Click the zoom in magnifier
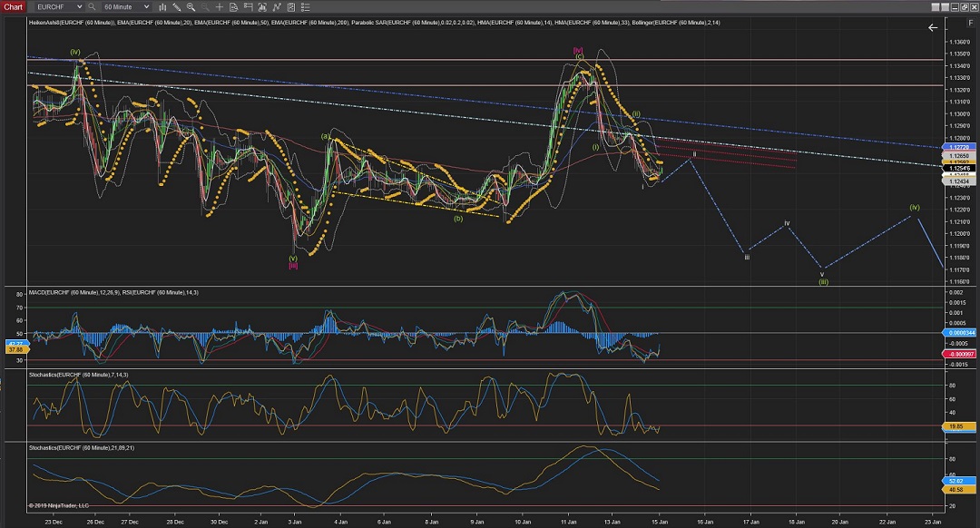Image resolution: width=980 pixels, height=528 pixels. [191, 6]
